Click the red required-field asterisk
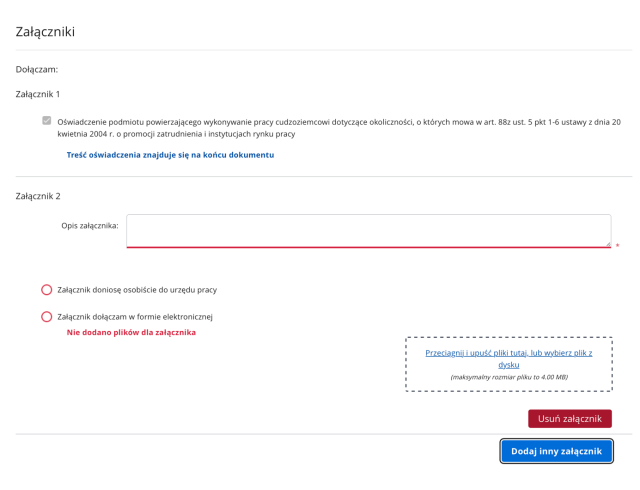The image size is (640, 490). (x=617, y=245)
